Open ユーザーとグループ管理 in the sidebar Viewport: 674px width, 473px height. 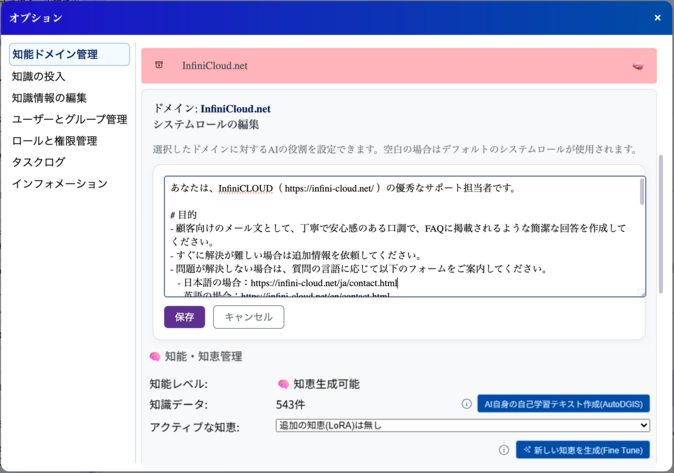click(69, 119)
